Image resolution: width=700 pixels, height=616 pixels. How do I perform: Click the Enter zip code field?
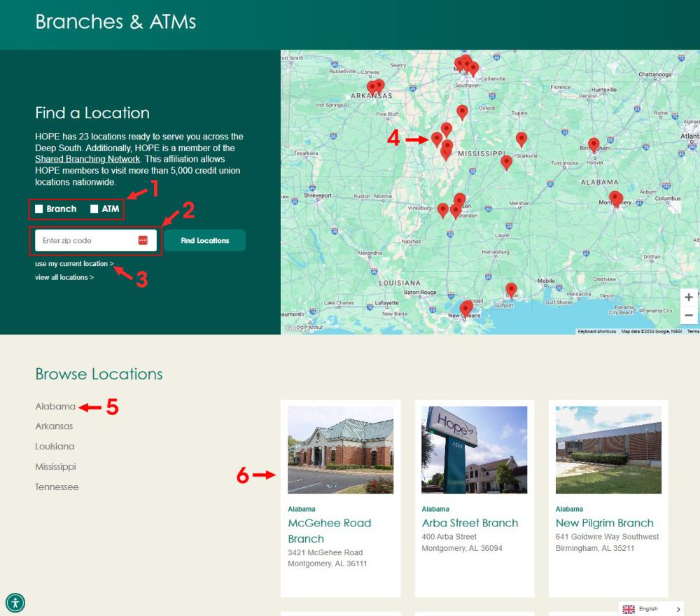click(x=95, y=241)
